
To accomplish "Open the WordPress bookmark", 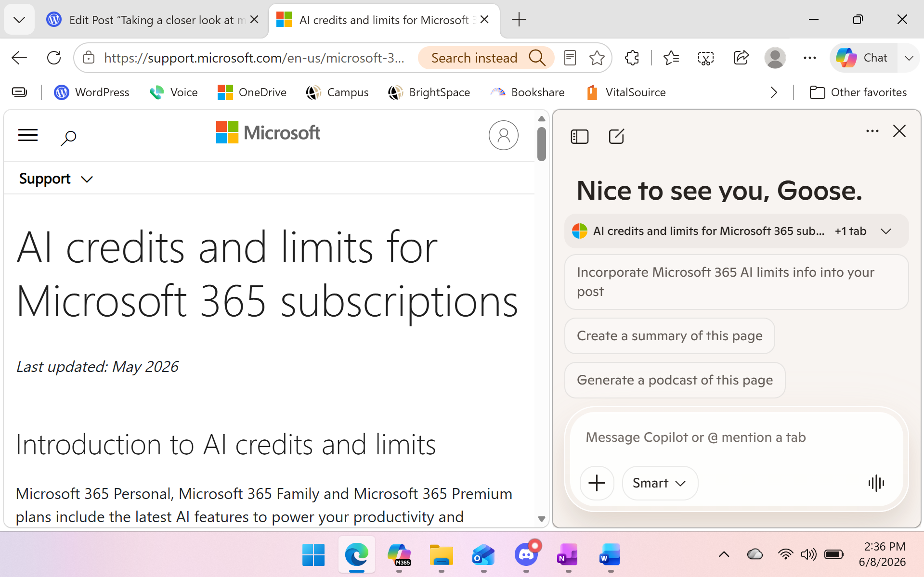I will [x=91, y=92].
